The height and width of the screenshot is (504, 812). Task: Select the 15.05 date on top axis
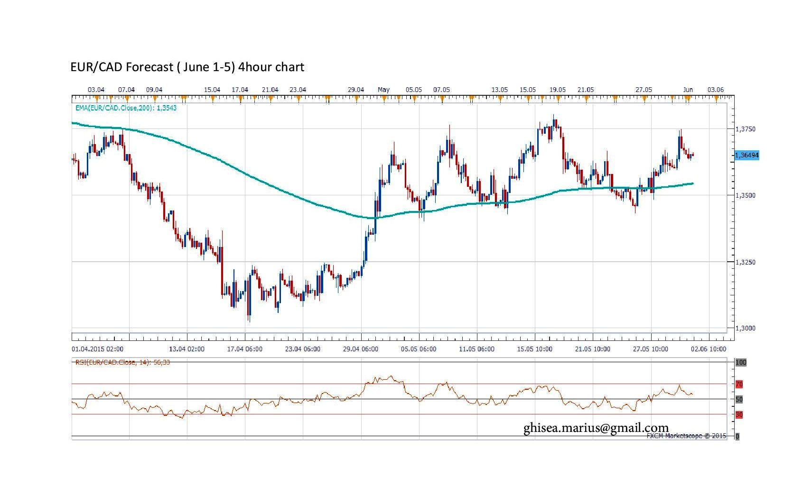pyautogui.click(x=528, y=90)
